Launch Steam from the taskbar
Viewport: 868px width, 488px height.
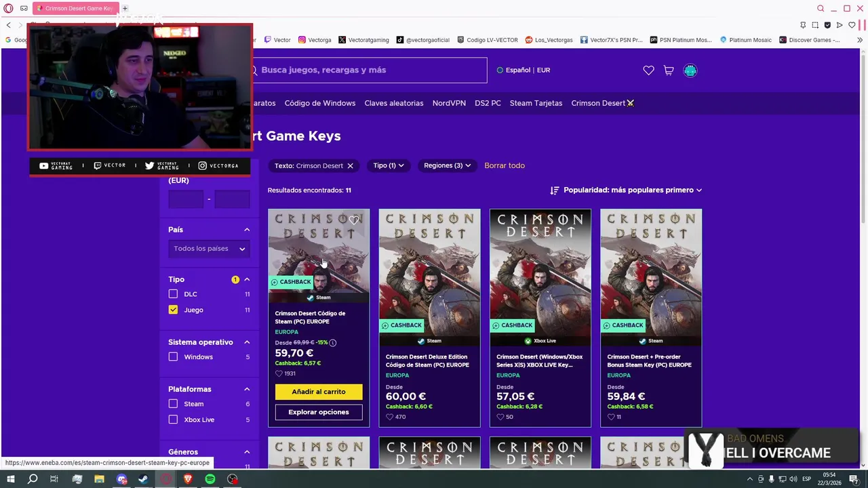tap(143, 479)
